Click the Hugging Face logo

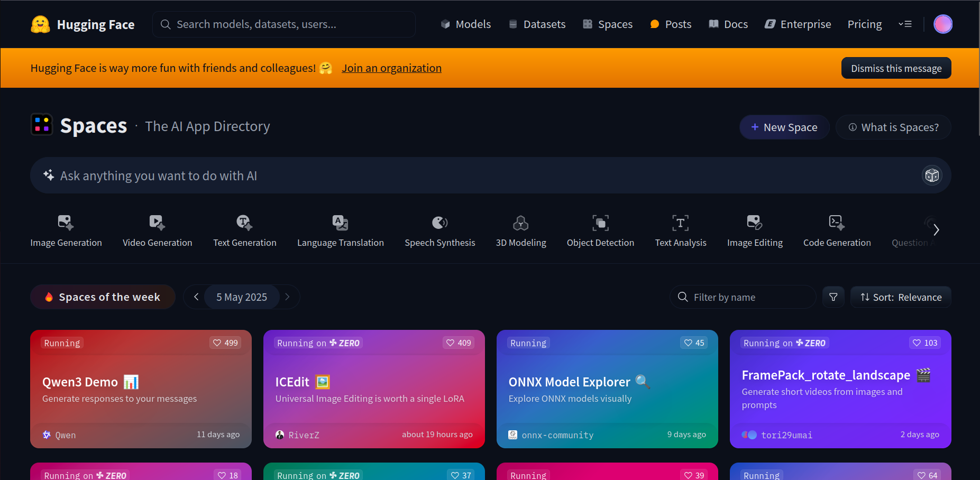pos(83,24)
